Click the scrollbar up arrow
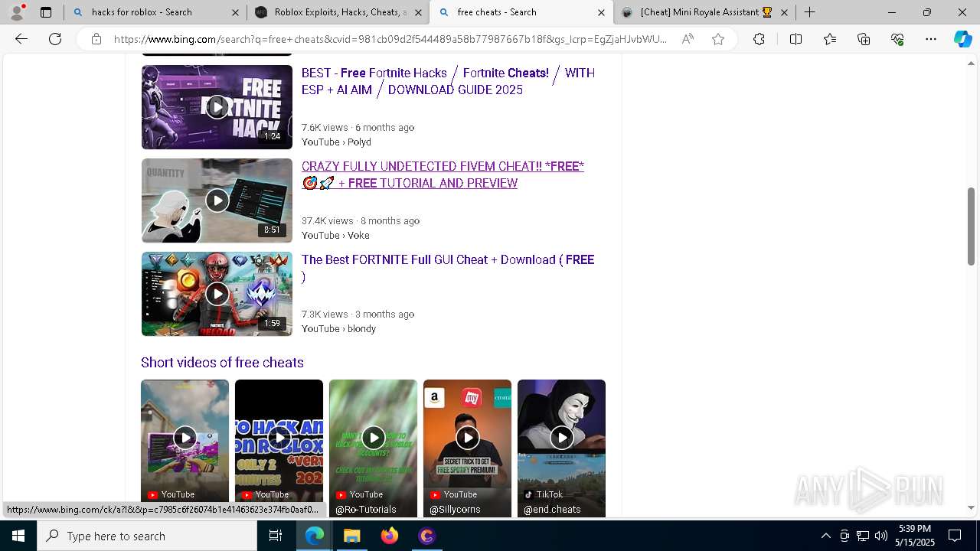Viewport: 980px width, 551px height. [x=972, y=64]
